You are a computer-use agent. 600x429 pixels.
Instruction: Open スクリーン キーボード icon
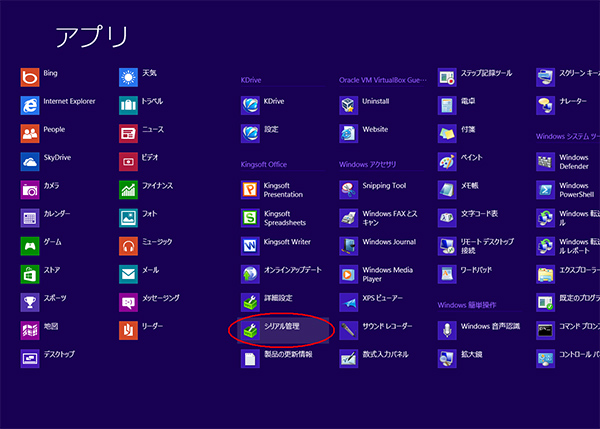click(546, 77)
